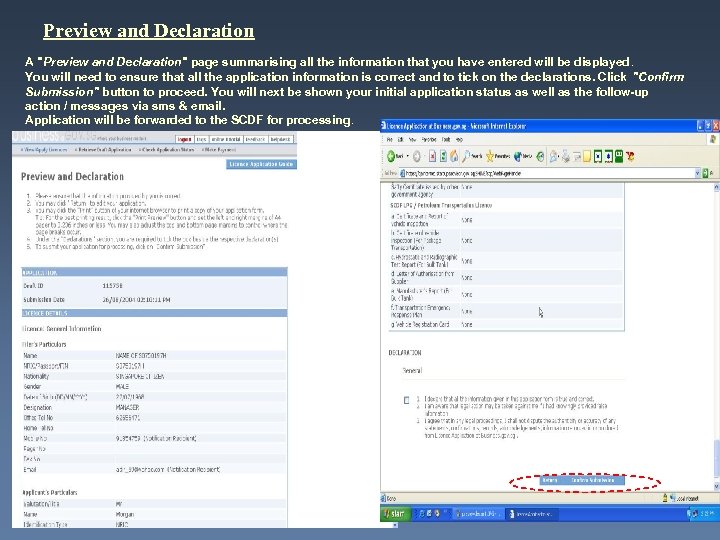Open the Help menu in Internet Explorer
Viewport: 720px width, 540px height.
459,139
